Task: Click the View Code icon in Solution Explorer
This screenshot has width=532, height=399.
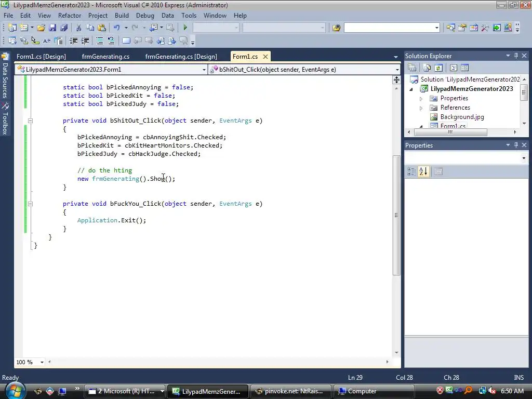Action: coord(453,68)
